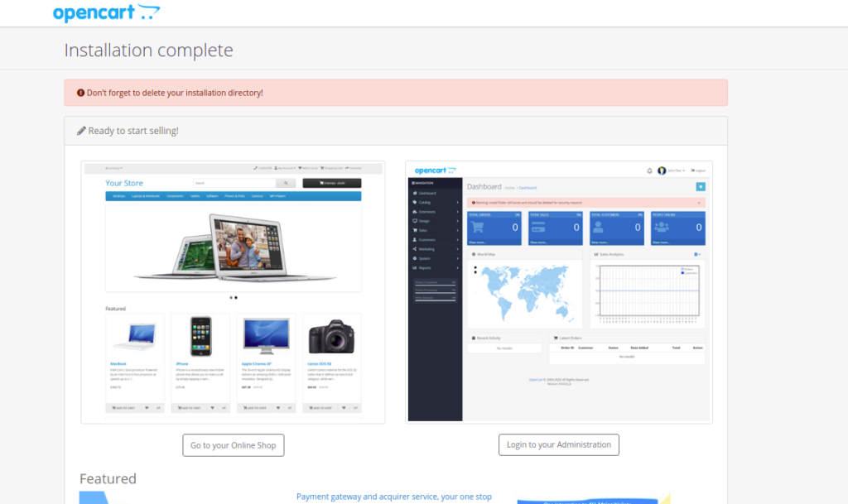
Task: Click the delete installation directory warning text
Action: pyautogui.click(x=175, y=93)
